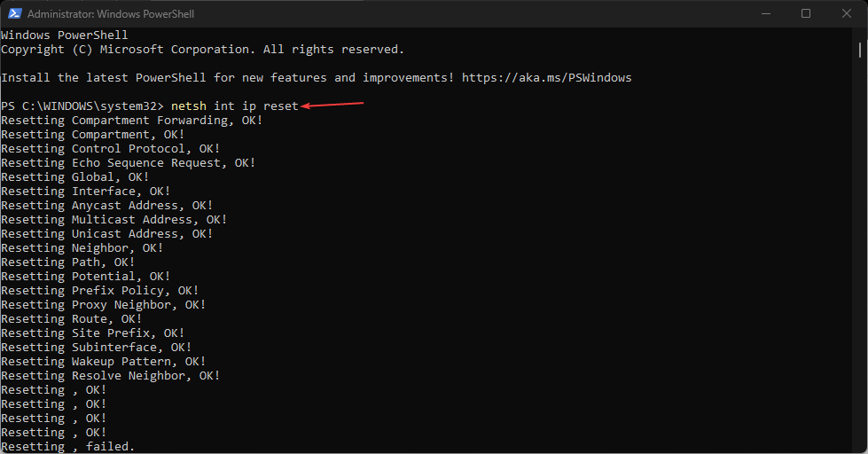Minimize the PowerShell window
The image size is (868, 454).
766,14
